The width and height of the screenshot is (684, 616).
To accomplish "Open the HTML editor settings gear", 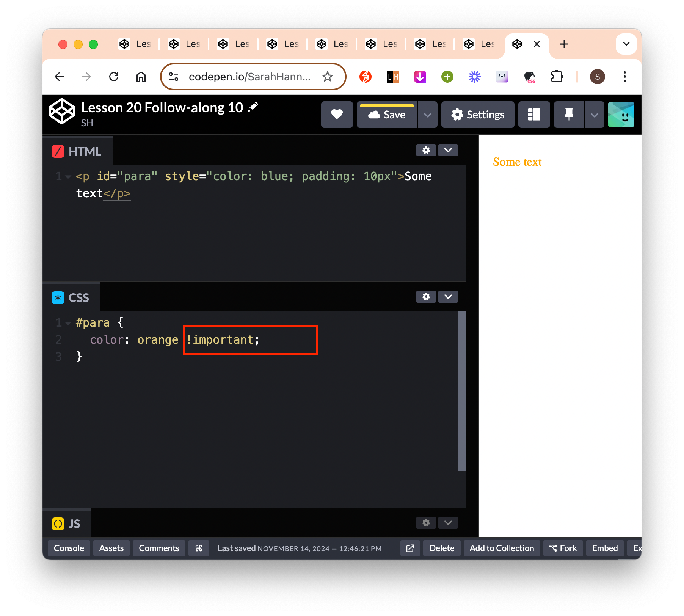I will (426, 150).
